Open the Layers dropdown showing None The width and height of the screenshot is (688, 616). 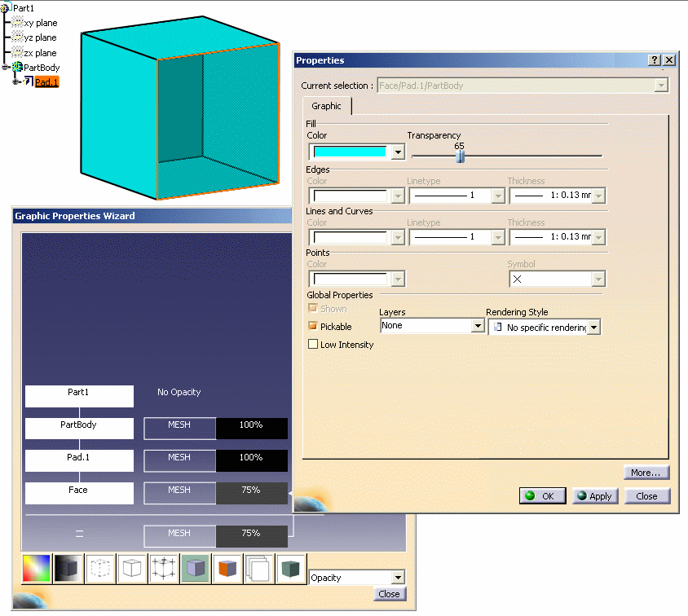click(x=479, y=326)
